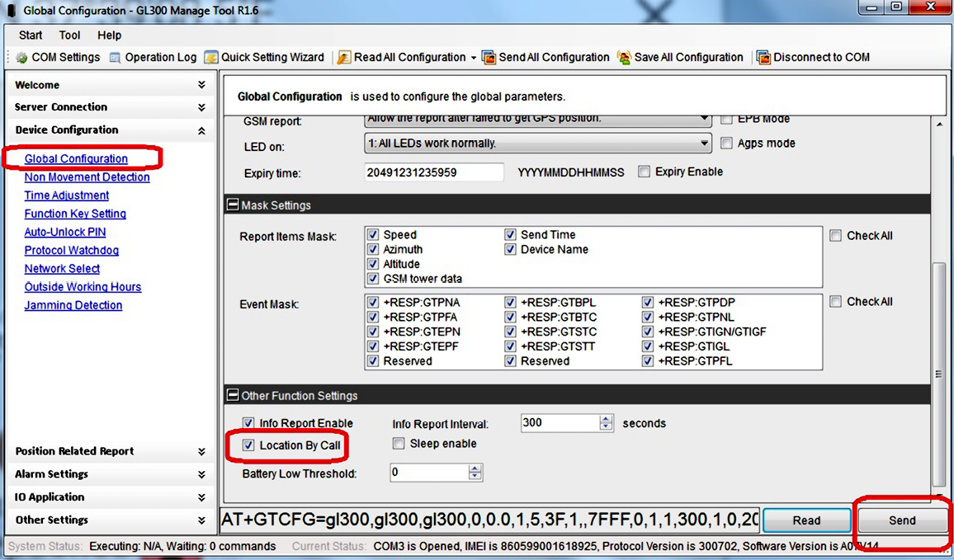Open the Help menu

(x=110, y=35)
